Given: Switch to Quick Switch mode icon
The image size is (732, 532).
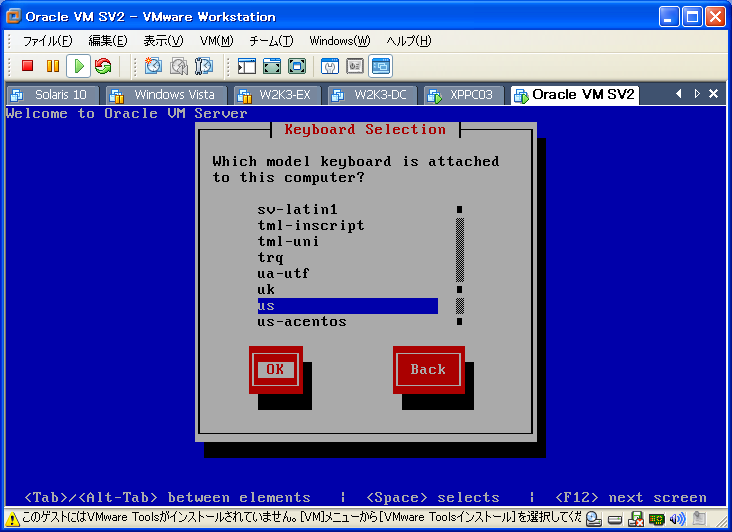Looking at the screenshot, I should pyautogui.click(x=272, y=66).
